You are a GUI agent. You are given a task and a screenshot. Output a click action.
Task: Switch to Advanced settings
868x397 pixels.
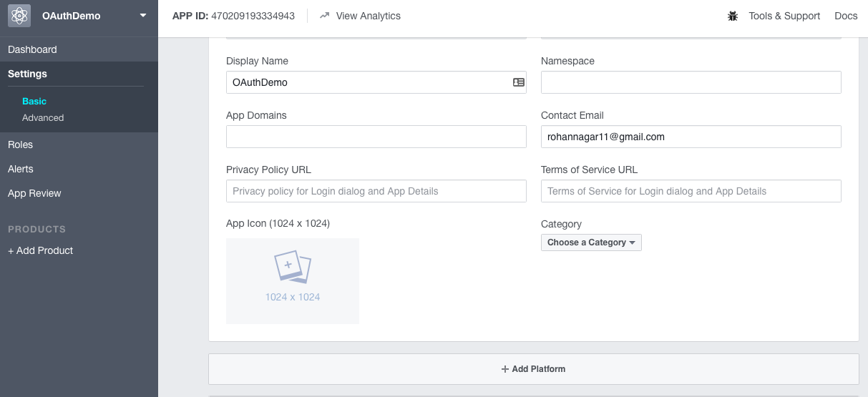tap(43, 117)
